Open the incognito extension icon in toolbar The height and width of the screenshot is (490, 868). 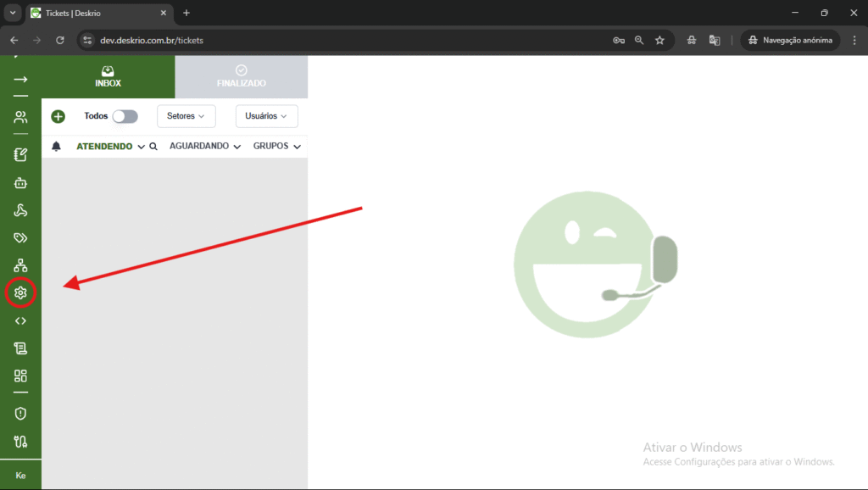[692, 41]
